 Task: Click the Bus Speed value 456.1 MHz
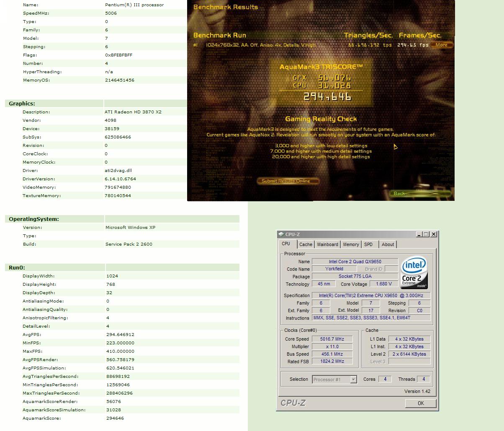332,354
